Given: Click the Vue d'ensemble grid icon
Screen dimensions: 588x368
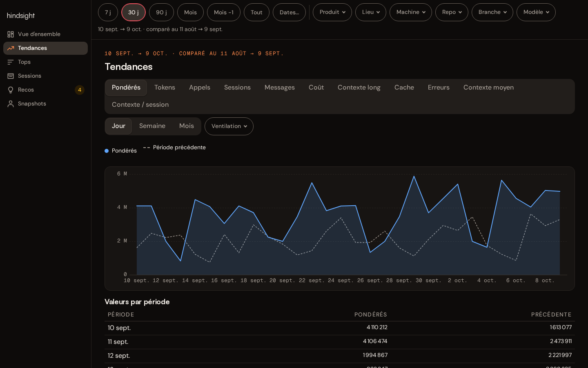Looking at the screenshot, I should pos(11,34).
